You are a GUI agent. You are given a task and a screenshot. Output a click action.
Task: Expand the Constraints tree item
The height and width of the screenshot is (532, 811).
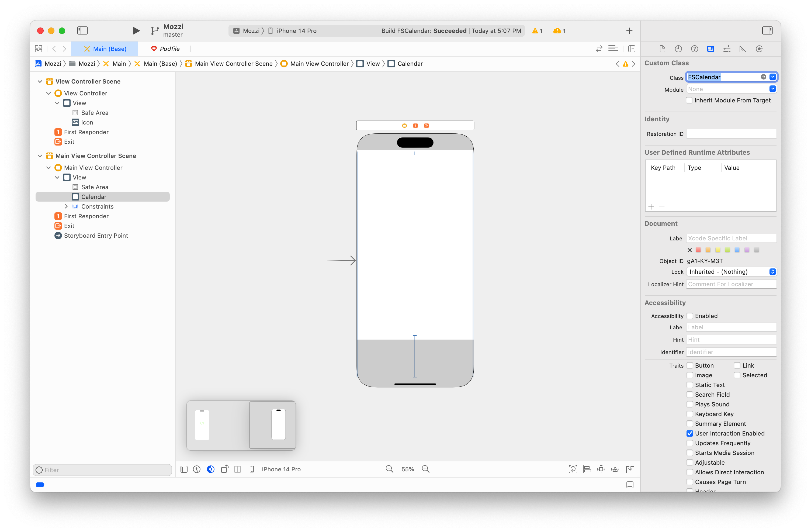(x=66, y=206)
